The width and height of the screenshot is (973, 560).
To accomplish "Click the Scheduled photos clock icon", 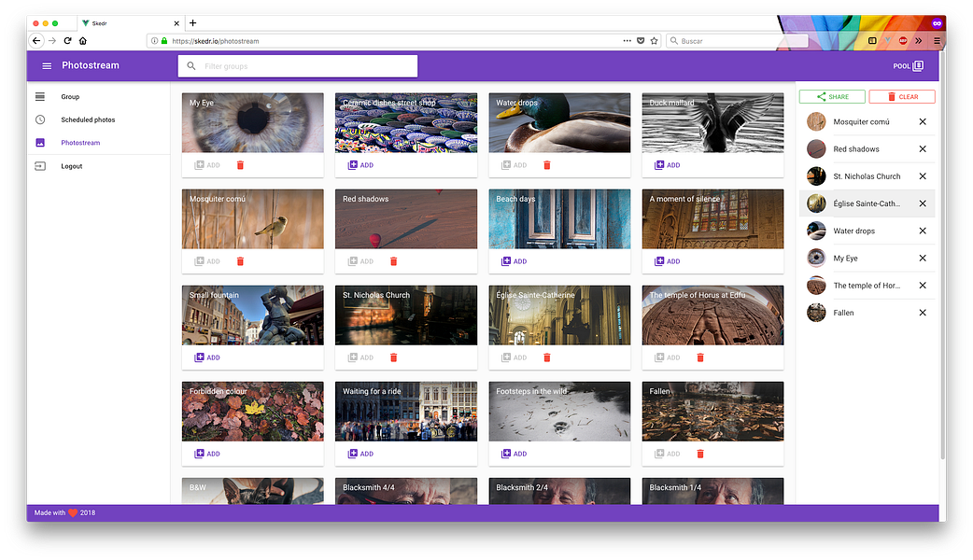I will point(40,119).
